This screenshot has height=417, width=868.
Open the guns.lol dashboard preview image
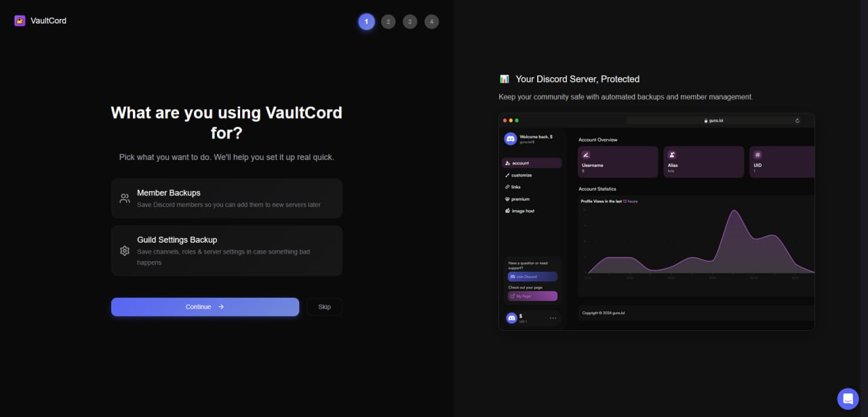(656, 222)
